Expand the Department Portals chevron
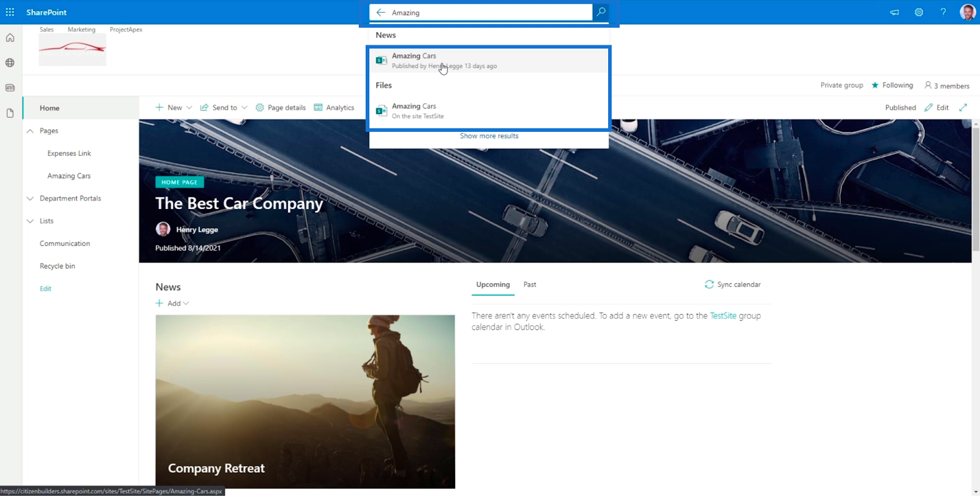Viewport: 980px width, 496px height. click(x=30, y=199)
